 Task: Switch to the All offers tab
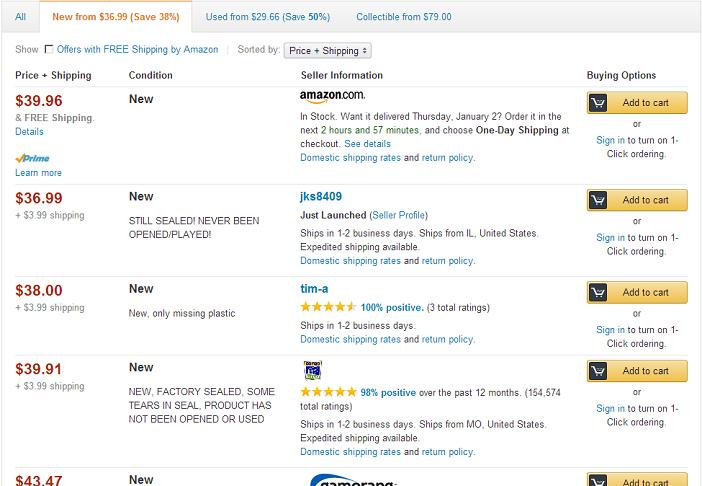21,17
